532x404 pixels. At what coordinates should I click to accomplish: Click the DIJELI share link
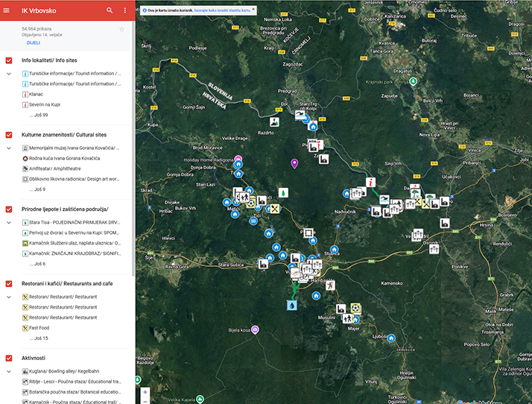[x=34, y=42]
